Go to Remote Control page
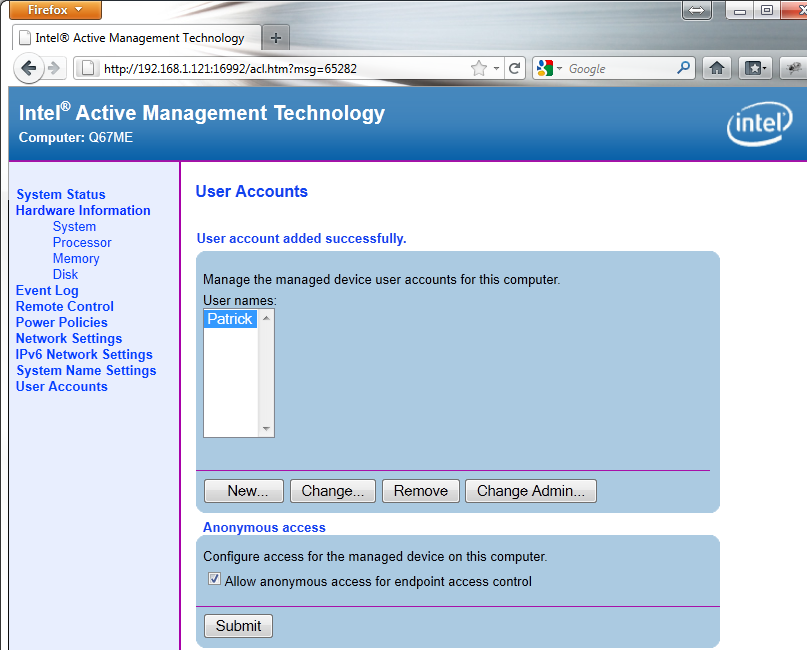 coord(64,307)
